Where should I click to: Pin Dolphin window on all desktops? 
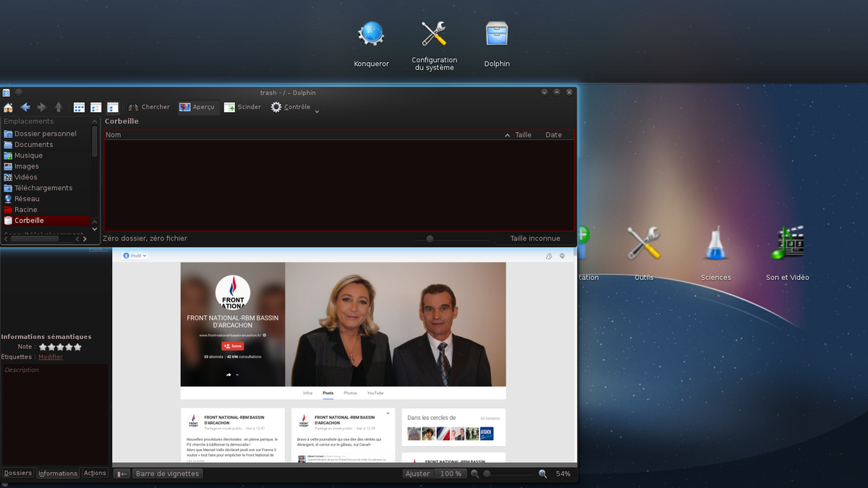pyautogui.click(x=19, y=92)
